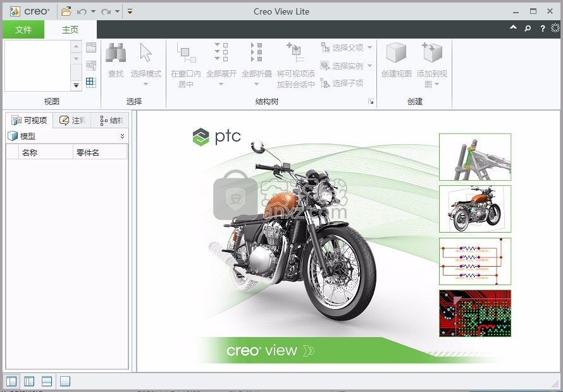Viewport: 563px width, 392px height.
Task: Open the 选择实例 dropdown arrow
Action: point(370,66)
